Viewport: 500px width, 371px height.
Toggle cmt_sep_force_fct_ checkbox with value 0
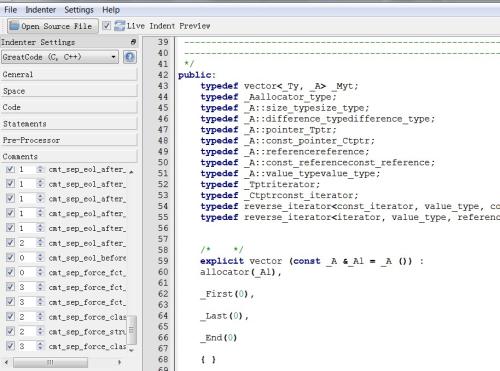point(10,272)
